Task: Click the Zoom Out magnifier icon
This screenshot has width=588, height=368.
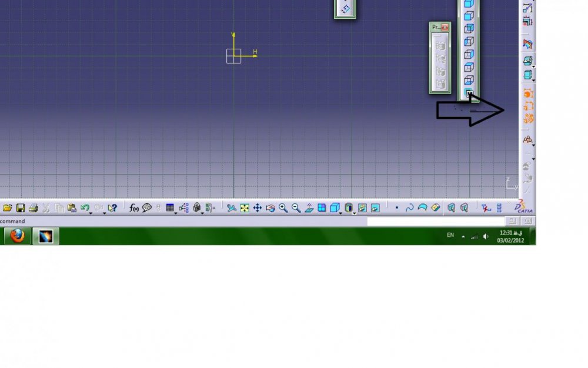Action: [296, 208]
